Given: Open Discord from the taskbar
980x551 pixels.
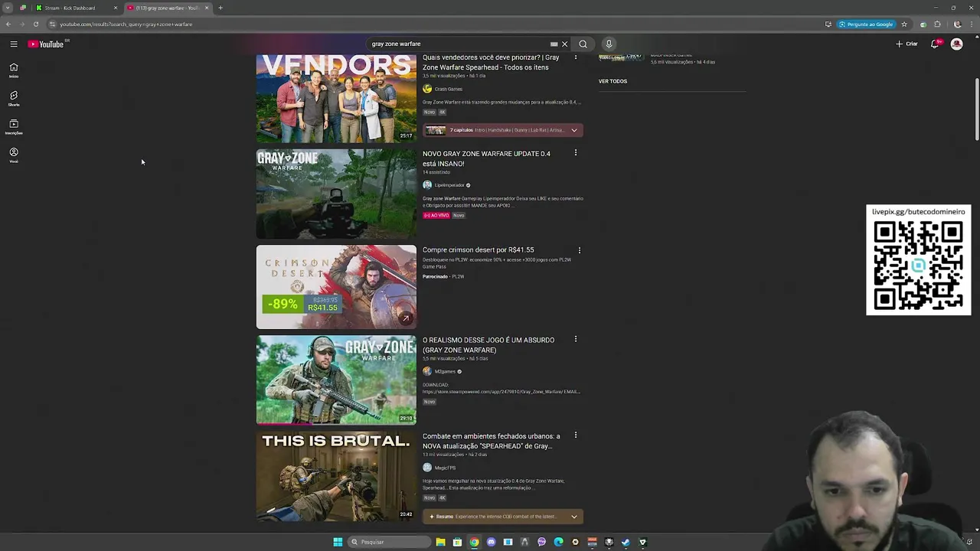Looking at the screenshot, I should (x=491, y=542).
